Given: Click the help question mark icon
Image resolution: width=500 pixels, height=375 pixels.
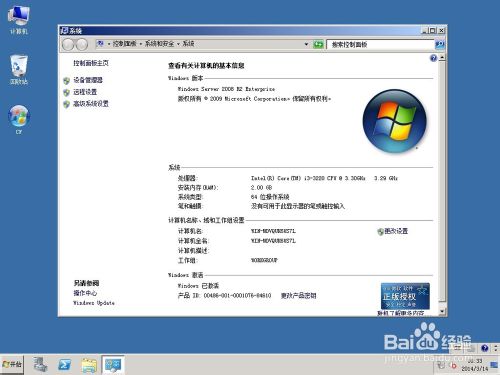Looking at the screenshot, I should pos(433,58).
